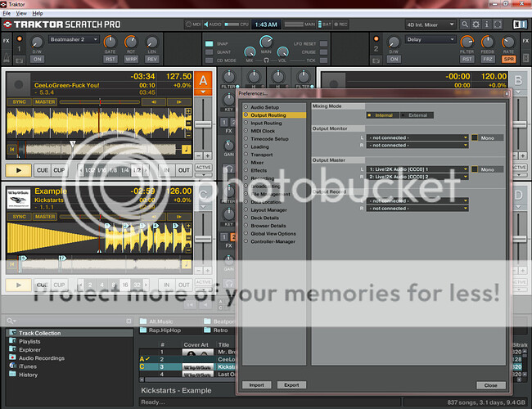Click deck A play button
The image size is (532, 409).
click(19, 170)
